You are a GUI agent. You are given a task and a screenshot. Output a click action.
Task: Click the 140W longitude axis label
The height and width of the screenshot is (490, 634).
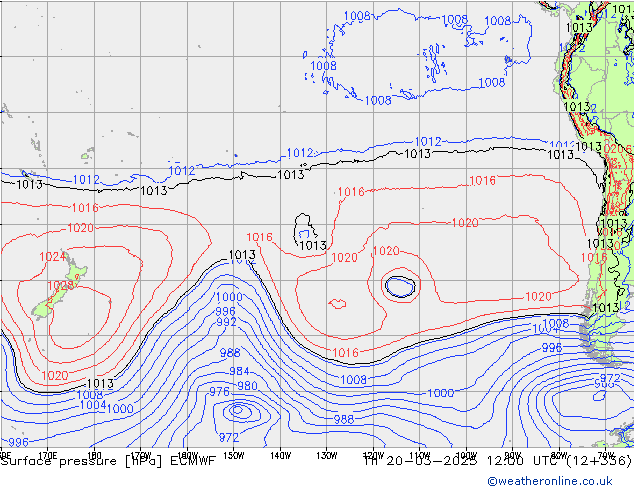pyautogui.click(x=280, y=456)
